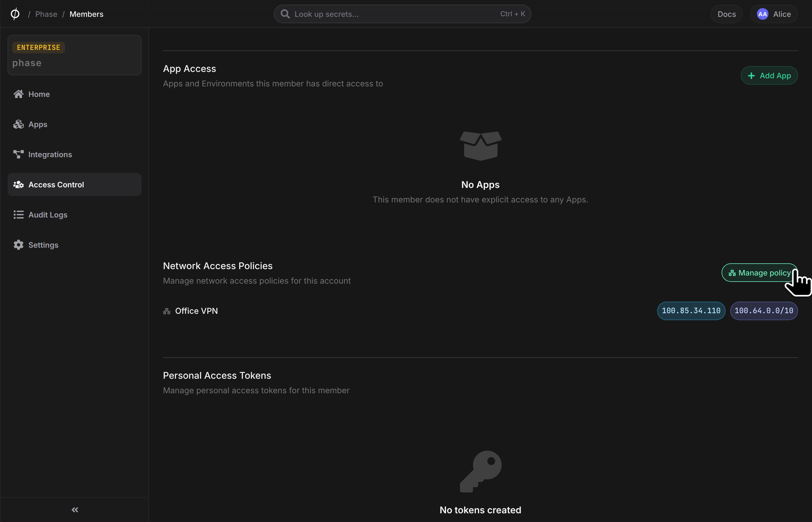Click the plus icon in Add App
The width and height of the screenshot is (812, 522).
[751, 76]
